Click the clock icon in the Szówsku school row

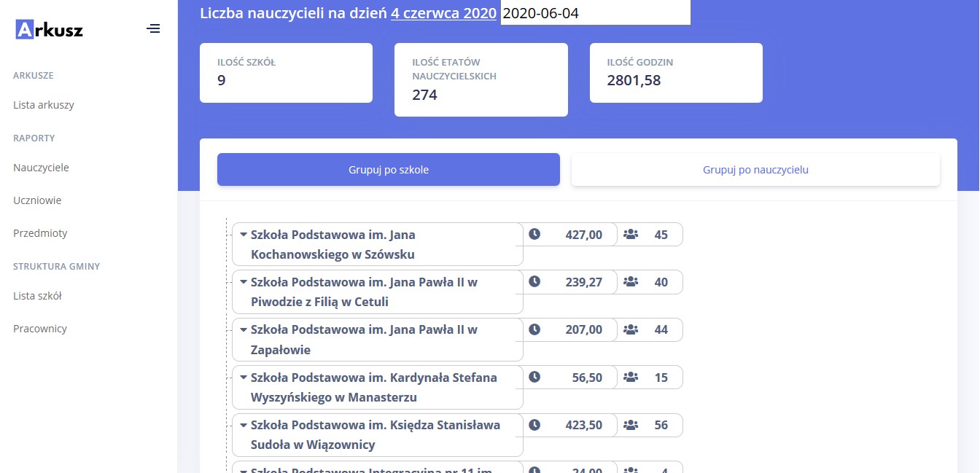[x=534, y=235]
